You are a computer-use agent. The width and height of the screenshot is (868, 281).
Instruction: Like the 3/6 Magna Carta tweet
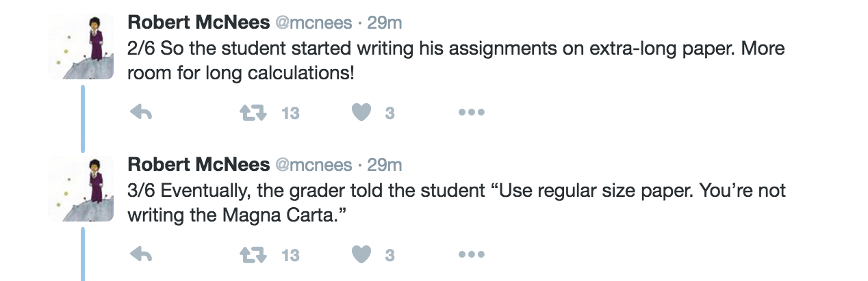[361, 255]
